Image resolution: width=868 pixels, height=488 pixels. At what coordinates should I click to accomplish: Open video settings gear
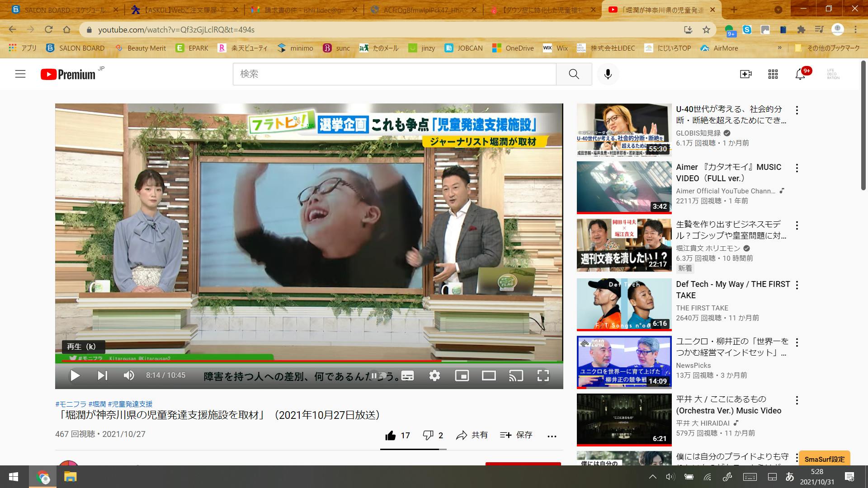click(x=434, y=375)
